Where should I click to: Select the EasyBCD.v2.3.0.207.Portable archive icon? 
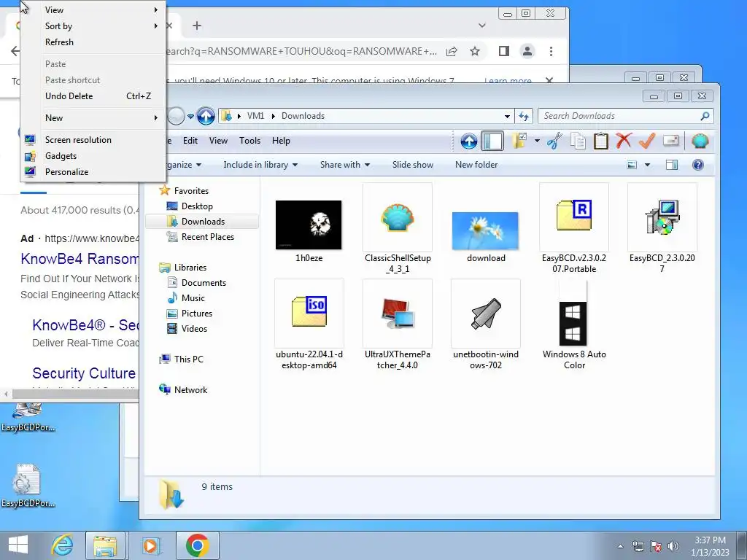click(x=574, y=217)
